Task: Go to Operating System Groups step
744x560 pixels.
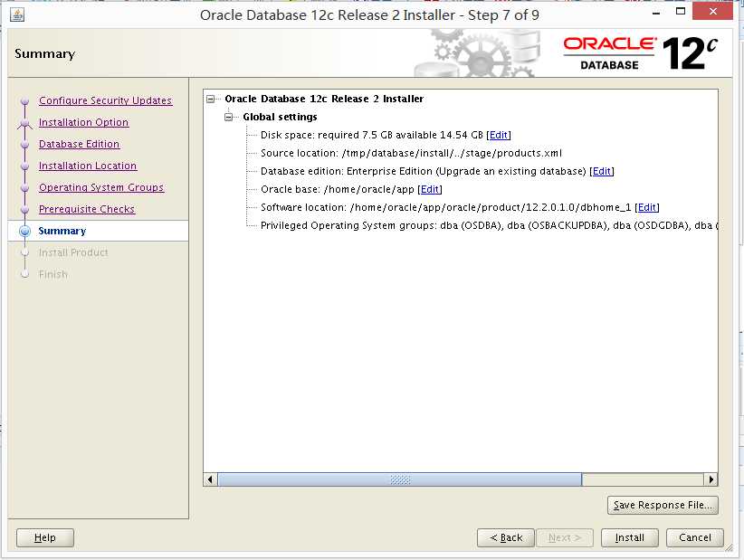Action: coord(101,187)
